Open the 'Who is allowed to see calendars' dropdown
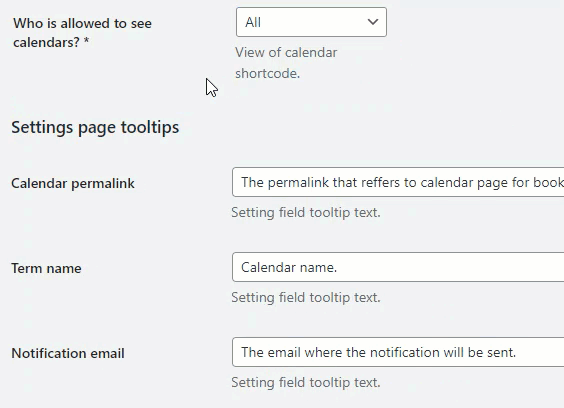 (311, 22)
